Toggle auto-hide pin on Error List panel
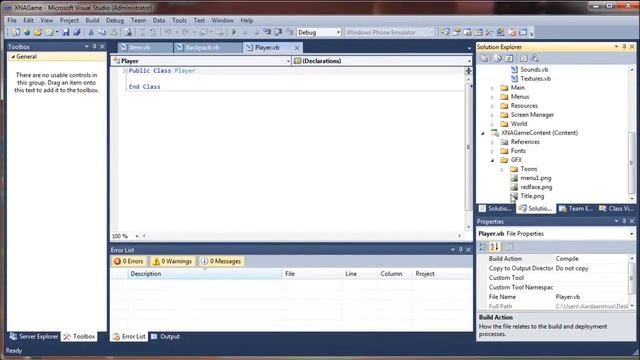This screenshot has width=640, height=360. click(461, 250)
